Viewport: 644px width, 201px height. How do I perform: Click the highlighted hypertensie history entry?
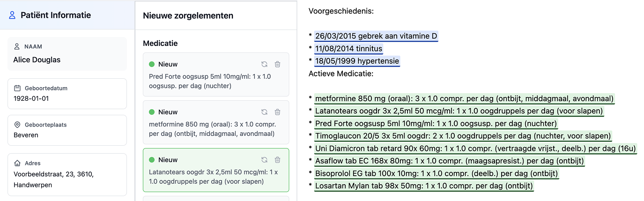[x=357, y=61]
